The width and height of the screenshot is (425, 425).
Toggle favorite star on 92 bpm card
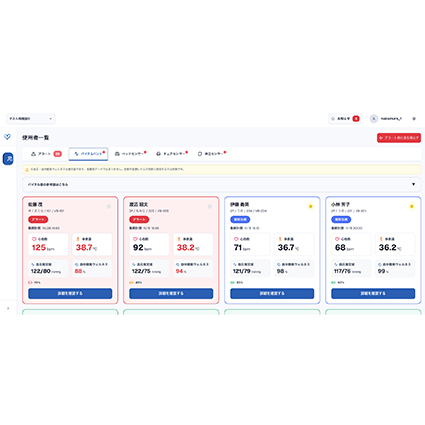(210, 206)
